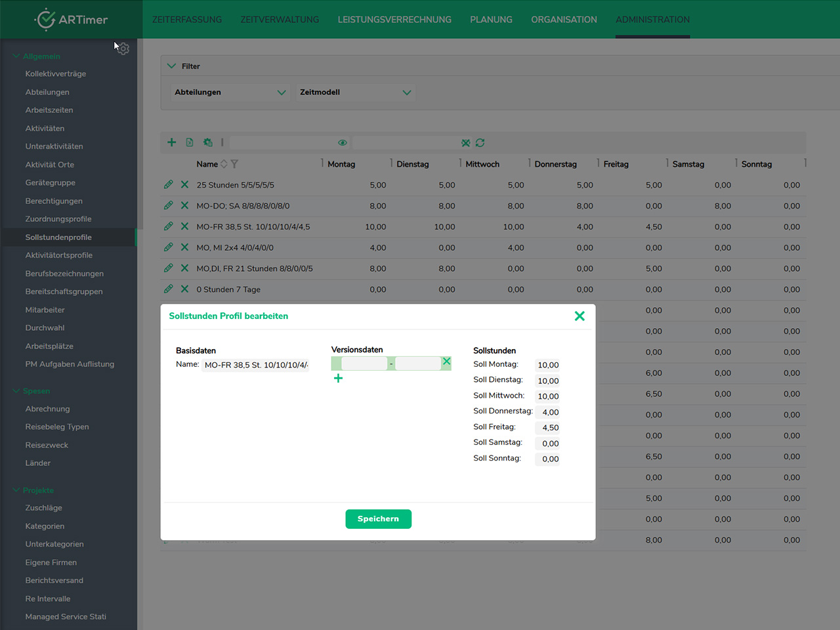The image size is (840, 630).
Task: Collapse the Filter panel
Action: click(x=172, y=66)
